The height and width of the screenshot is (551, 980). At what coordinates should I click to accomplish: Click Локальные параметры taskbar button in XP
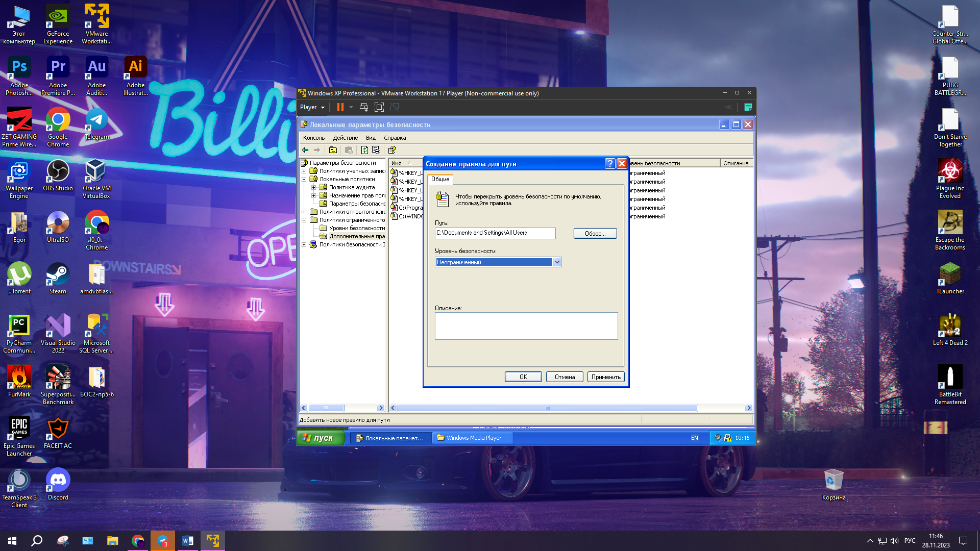390,438
